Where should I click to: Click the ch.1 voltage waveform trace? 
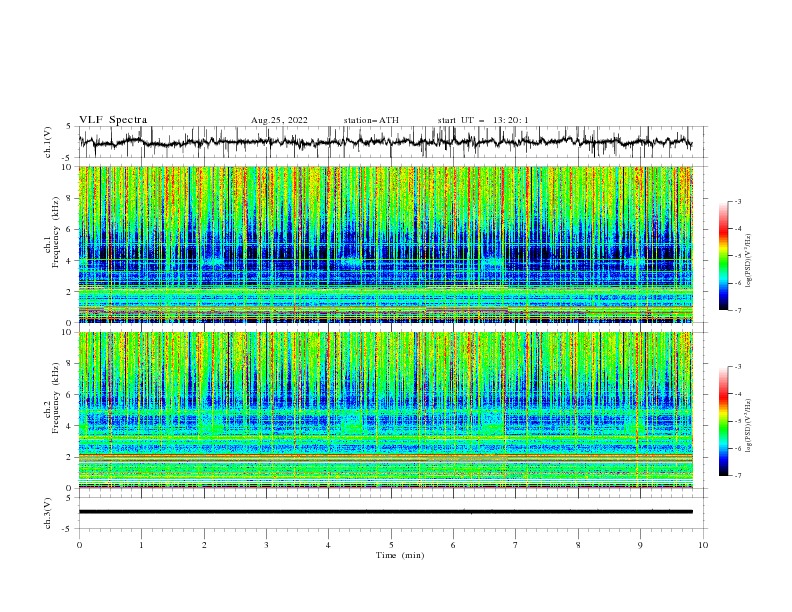coord(385,142)
